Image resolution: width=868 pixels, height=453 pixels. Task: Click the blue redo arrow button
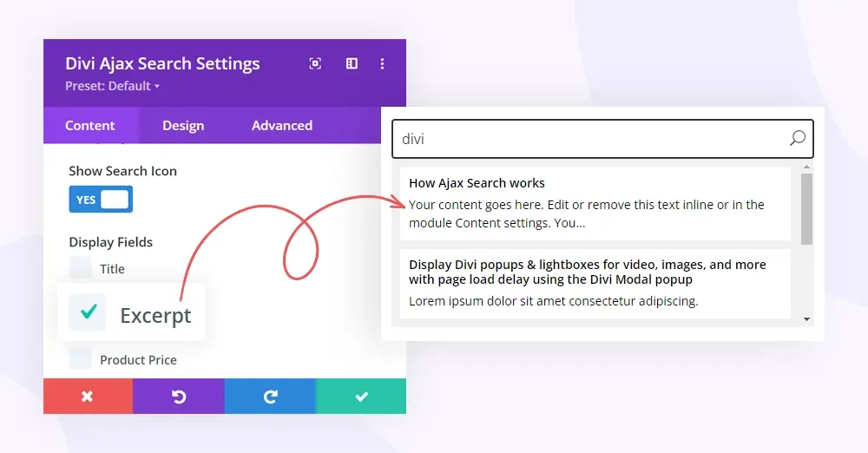tap(270, 397)
